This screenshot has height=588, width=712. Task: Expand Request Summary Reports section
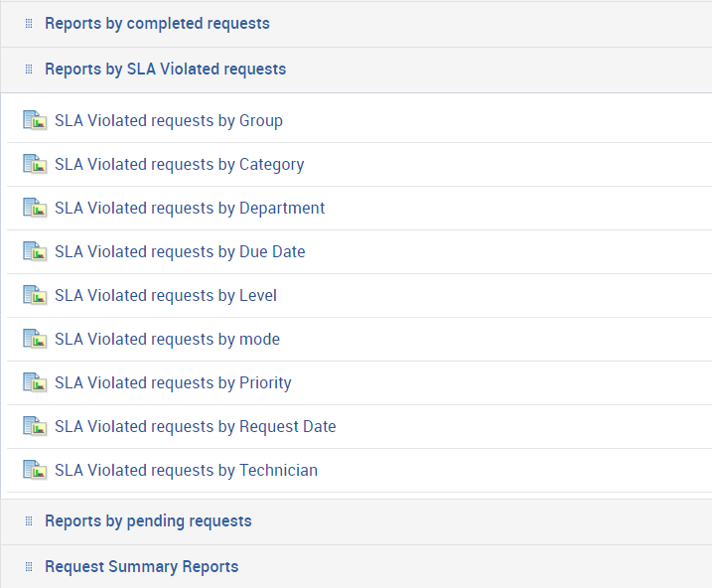141,567
